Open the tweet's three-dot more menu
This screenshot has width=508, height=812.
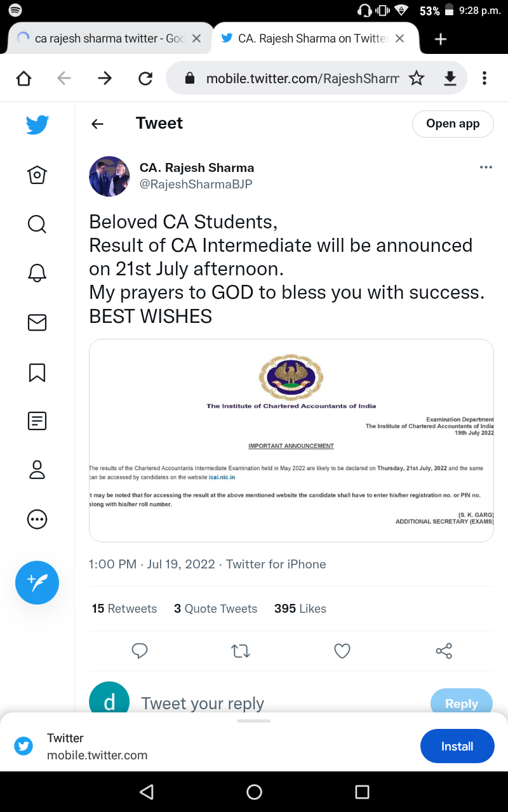point(486,167)
